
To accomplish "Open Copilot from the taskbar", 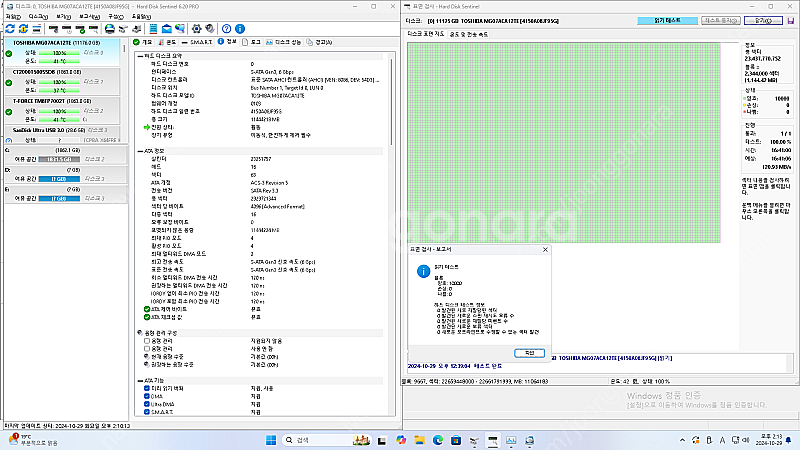I will (401, 440).
